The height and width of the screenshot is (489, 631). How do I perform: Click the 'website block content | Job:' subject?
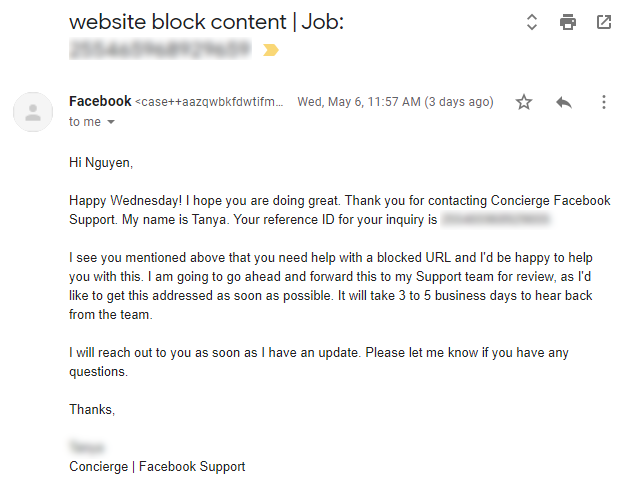[206, 22]
